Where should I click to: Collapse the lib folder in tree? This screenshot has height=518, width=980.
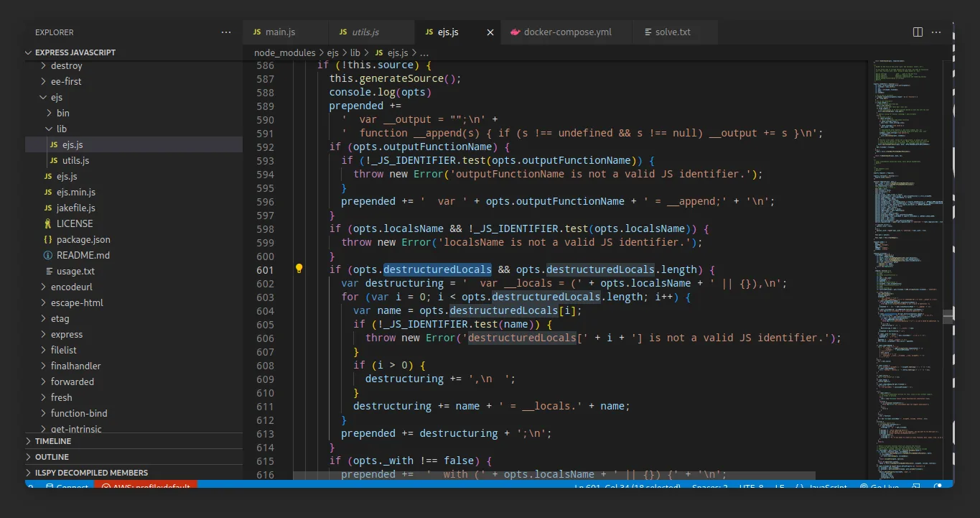tap(62, 129)
